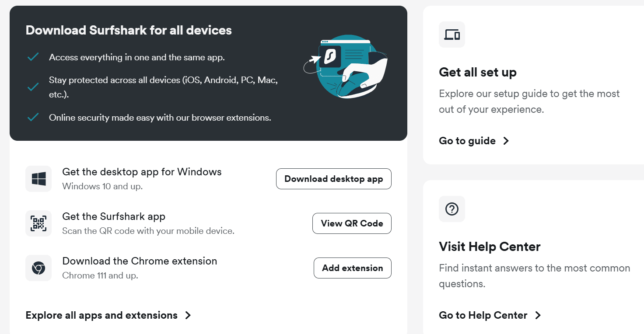This screenshot has width=644, height=334.
Task: Click the checkmark next to browser extensions line
Action: (32, 117)
